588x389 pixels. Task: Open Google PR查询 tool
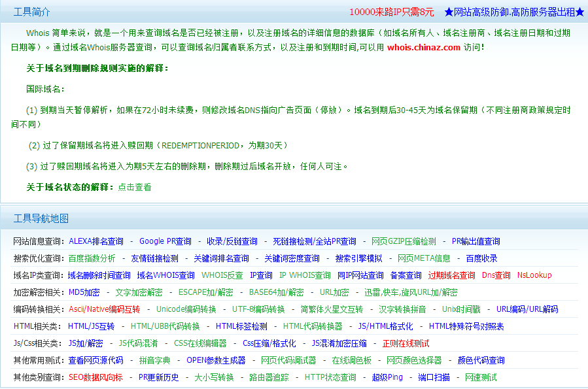(165, 241)
